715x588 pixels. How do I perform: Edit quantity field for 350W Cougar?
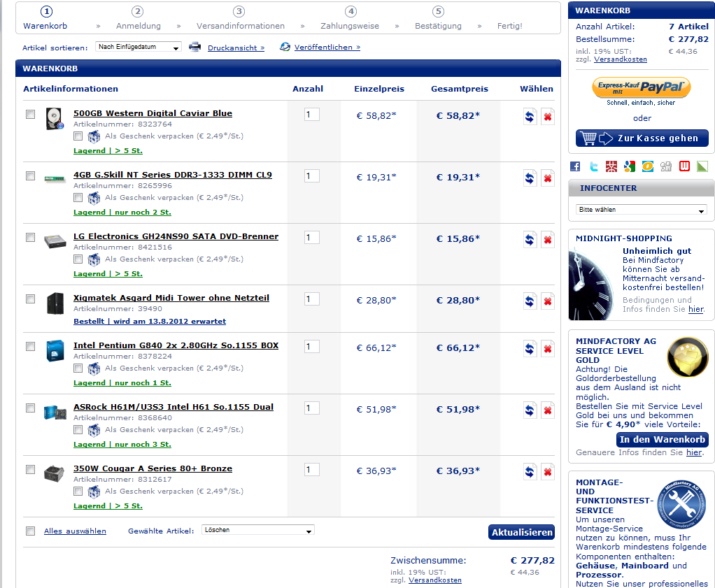pyautogui.click(x=312, y=469)
